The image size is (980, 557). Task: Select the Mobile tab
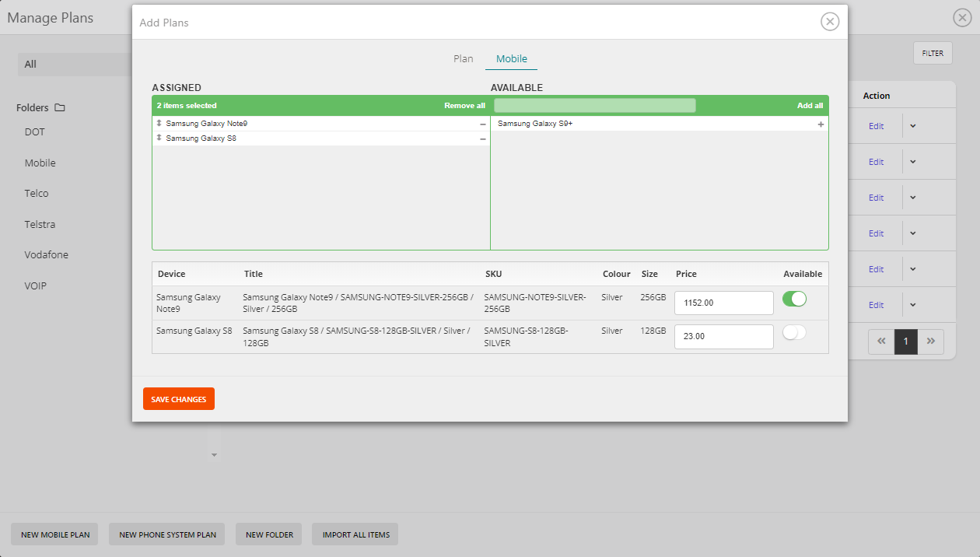coord(511,58)
